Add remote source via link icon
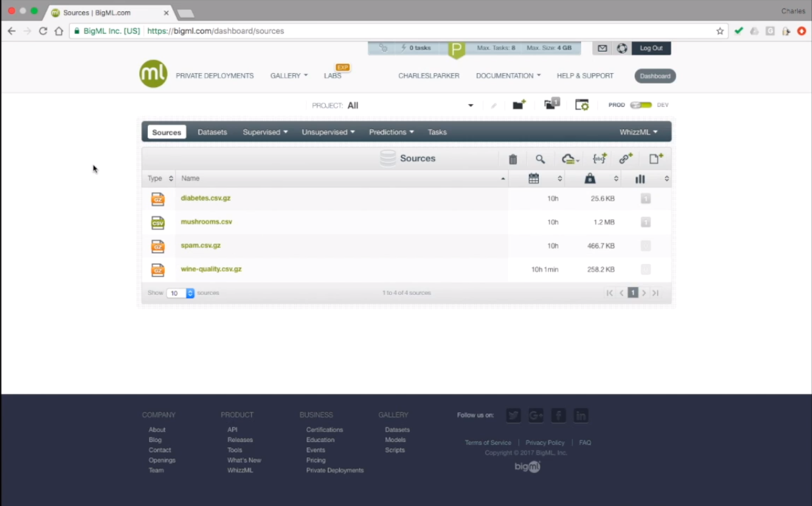Screen dimensions: 812x506 click(x=625, y=158)
